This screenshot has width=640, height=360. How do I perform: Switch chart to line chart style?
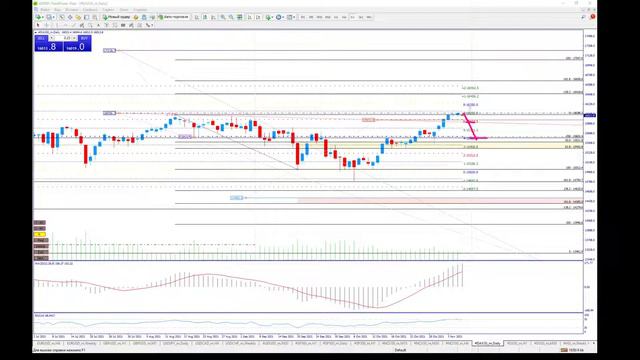click(x=213, y=17)
